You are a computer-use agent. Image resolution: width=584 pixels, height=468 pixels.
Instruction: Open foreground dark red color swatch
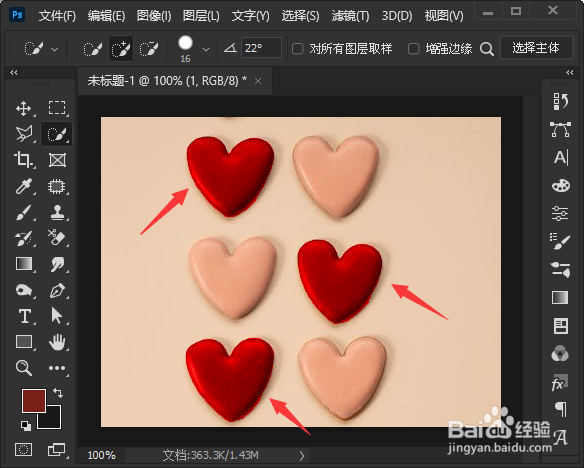tap(34, 401)
